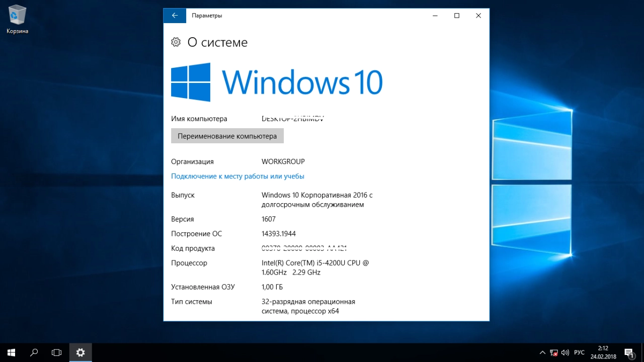The image size is (644, 362).
Task: Click the Выпуск label
Action: pos(183,195)
